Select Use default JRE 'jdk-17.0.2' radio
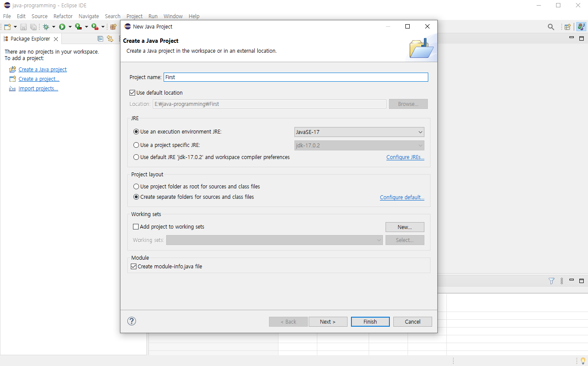Image resolution: width=588 pixels, height=366 pixels. point(136,157)
